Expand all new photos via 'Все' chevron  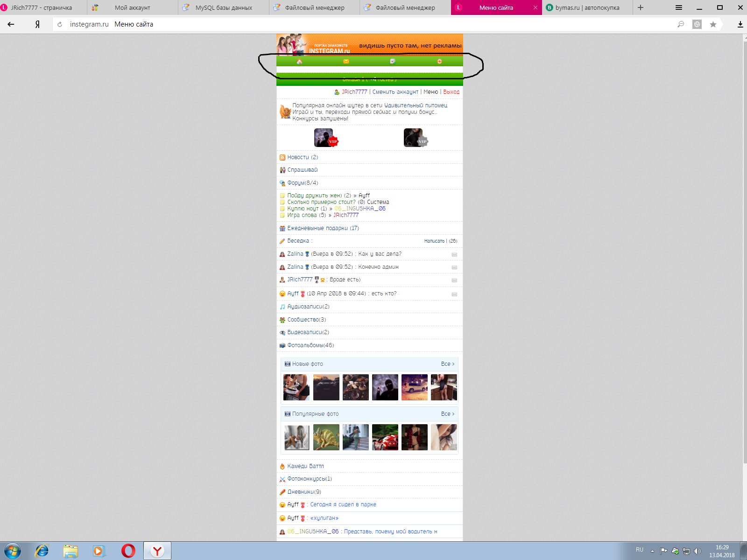click(x=447, y=364)
